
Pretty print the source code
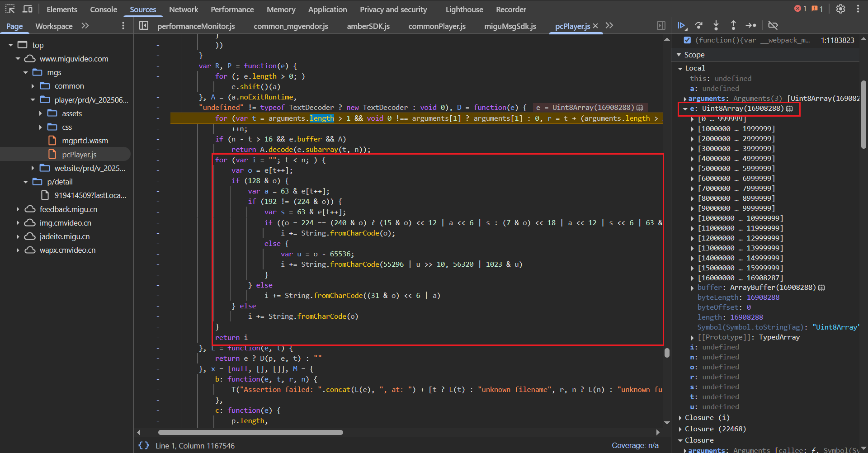pyautogui.click(x=144, y=445)
